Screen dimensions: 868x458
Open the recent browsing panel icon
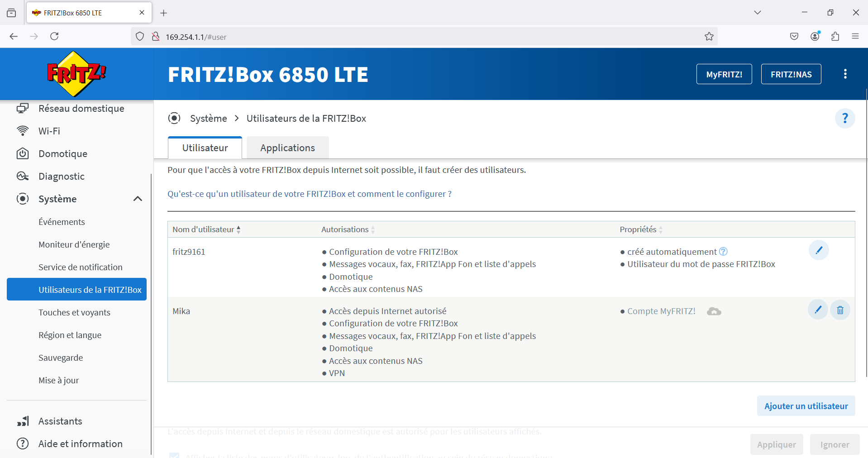11,13
